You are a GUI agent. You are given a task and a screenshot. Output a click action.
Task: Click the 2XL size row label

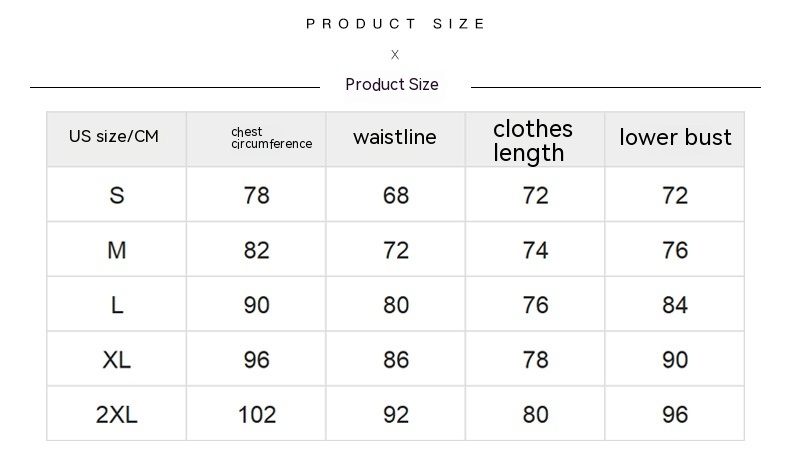click(x=117, y=414)
